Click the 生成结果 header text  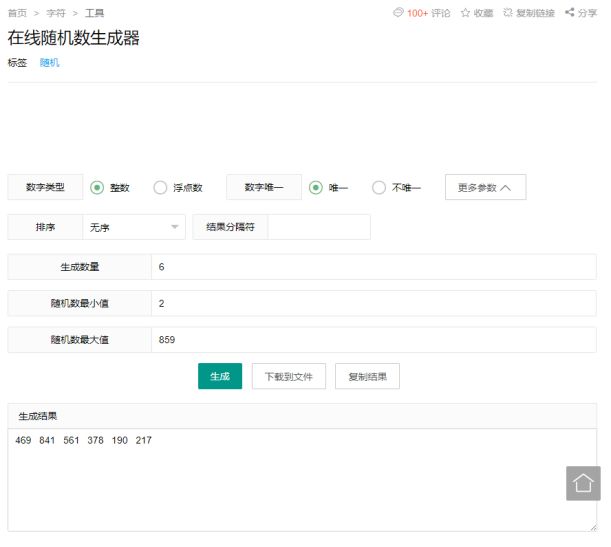(38, 416)
